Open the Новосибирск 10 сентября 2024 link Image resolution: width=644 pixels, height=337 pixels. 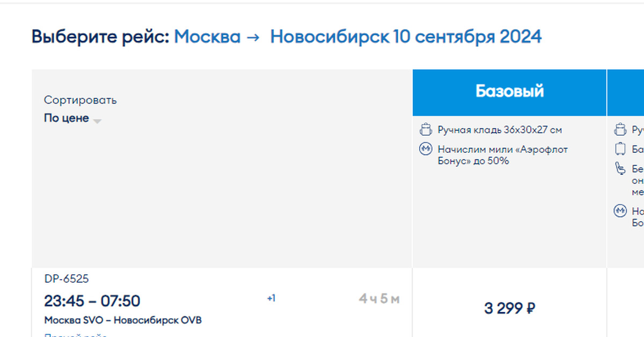click(406, 37)
